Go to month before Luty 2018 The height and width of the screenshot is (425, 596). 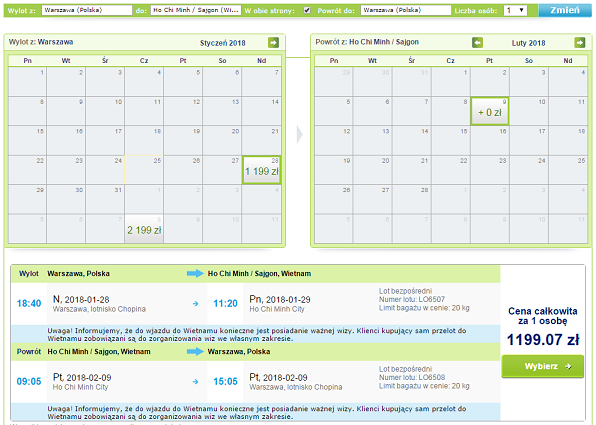coord(477,43)
